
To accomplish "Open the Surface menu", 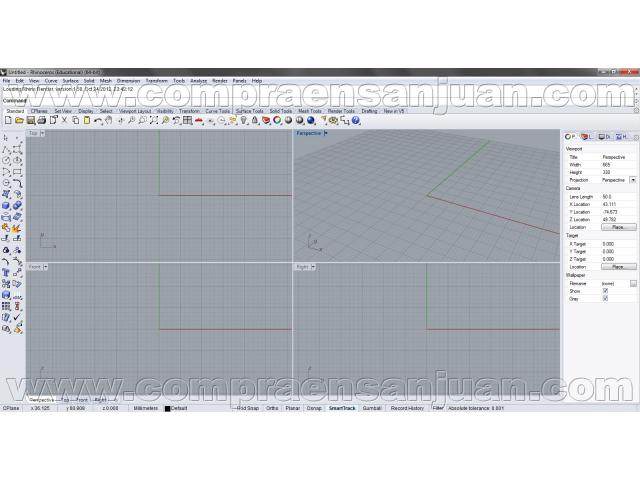I will 70,81.
